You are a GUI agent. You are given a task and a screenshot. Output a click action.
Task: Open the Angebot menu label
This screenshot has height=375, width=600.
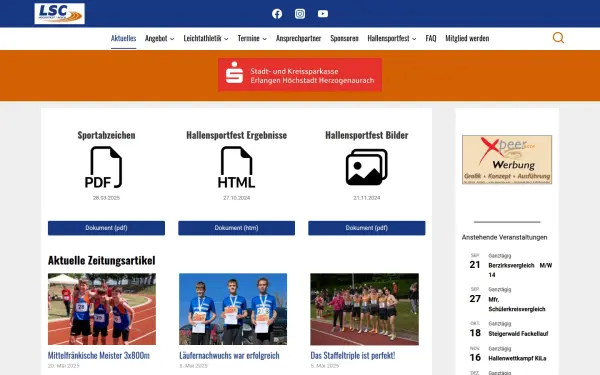[156, 38]
